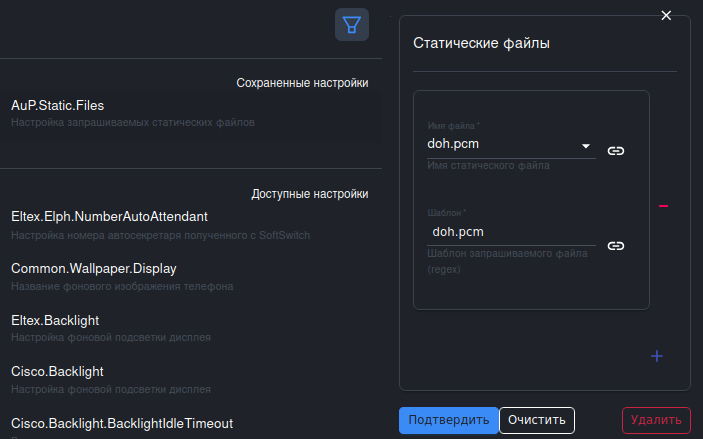The height and width of the screenshot is (439, 703).
Task: Click the Сохраненные настройки heading
Action: click(302, 83)
